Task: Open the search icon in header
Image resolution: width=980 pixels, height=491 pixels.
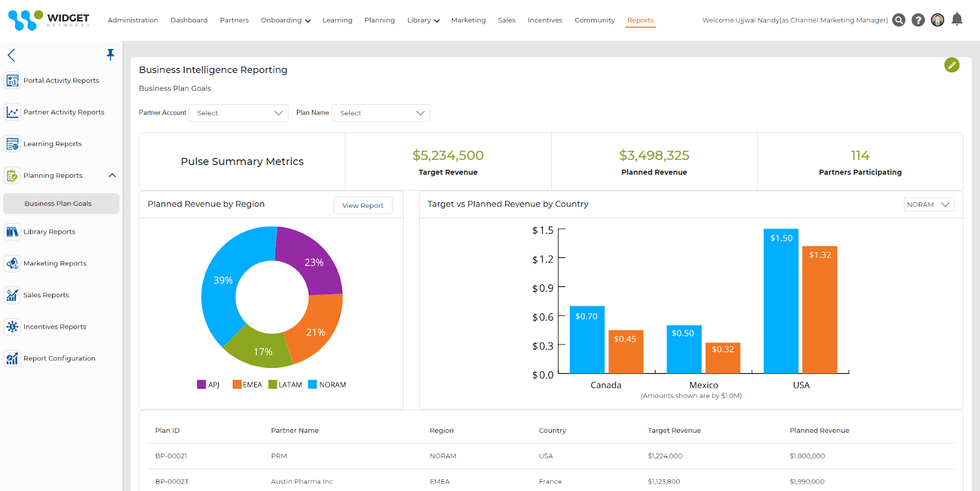Action: coord(899,20)
